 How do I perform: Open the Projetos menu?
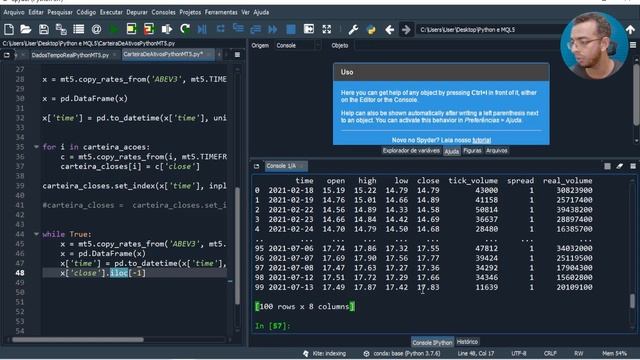pos(190,12)
